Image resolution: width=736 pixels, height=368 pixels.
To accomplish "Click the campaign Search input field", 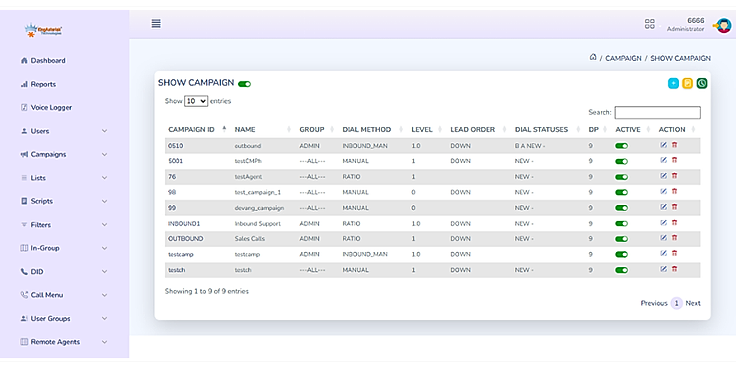I will point(657,112).
